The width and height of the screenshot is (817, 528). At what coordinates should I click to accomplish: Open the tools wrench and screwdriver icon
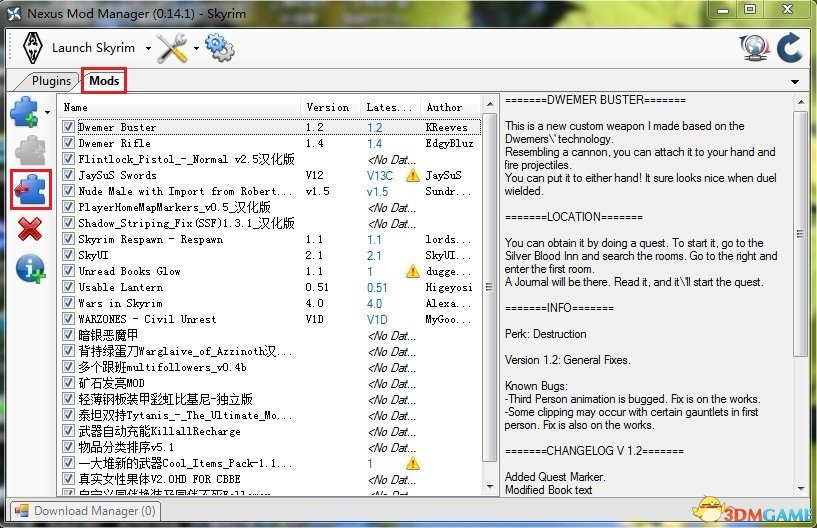[x=172, y=47]
